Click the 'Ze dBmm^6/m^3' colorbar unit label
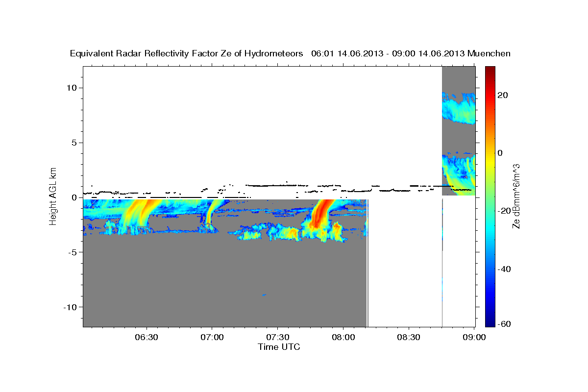Viewport: 588px width, 392px height. tap(516, 196)
